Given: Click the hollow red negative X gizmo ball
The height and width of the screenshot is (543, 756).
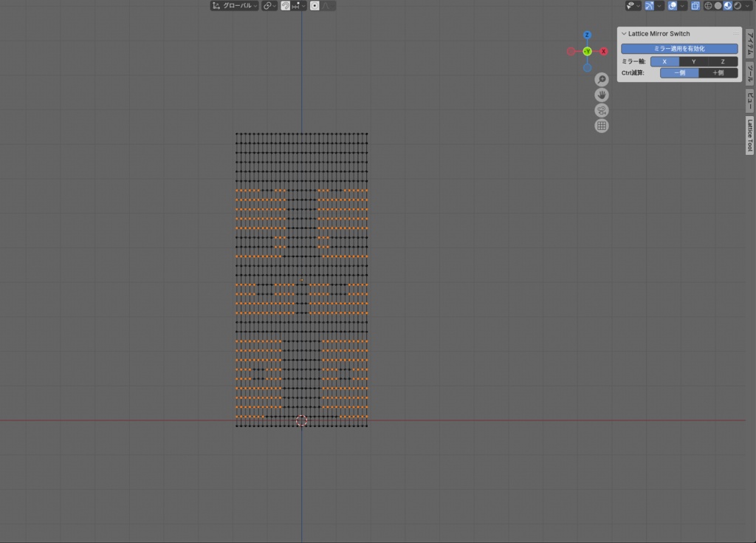Looking at the screenshot, I should pyautogui.click(x=571, y=51).
